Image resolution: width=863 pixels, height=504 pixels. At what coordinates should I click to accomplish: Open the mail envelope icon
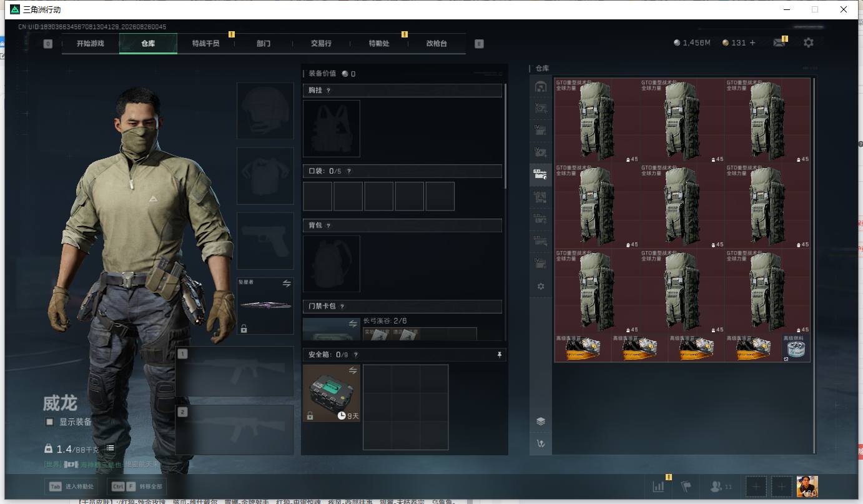click(x=779, y=43)
